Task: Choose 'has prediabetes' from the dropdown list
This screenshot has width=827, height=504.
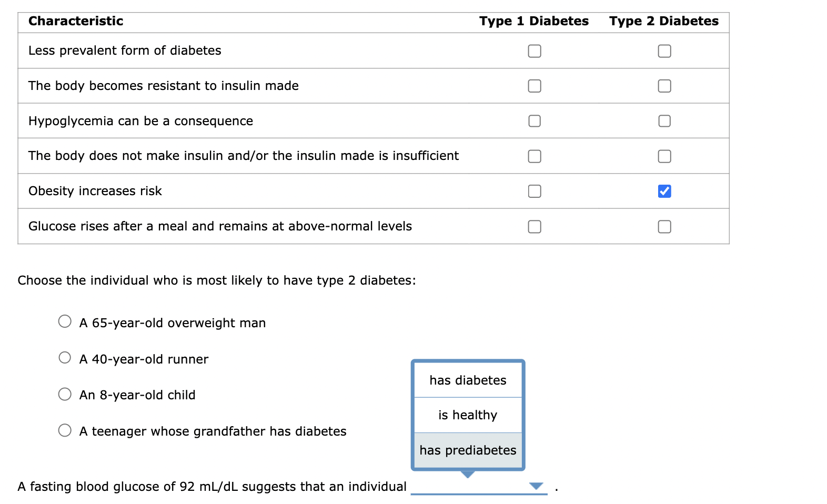Action: click(x=467, y=450)
